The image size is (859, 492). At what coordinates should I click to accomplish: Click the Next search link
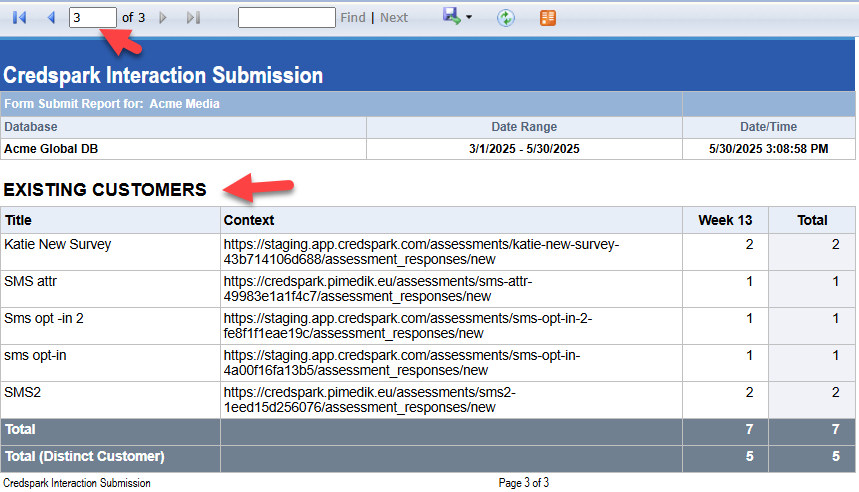[394, 18]
